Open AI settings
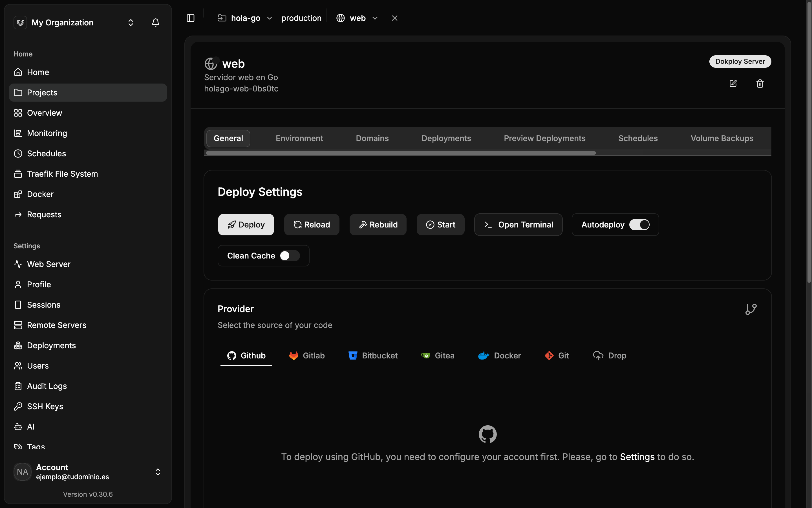The height and width of the screenshot is (508, 812). click(x=88, y=427)
